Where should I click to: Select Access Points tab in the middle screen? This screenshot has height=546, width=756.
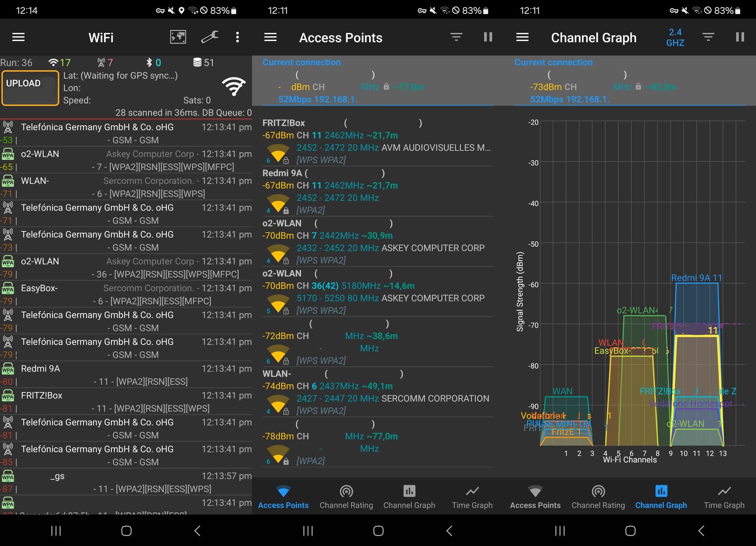click(x=283, y=497)
